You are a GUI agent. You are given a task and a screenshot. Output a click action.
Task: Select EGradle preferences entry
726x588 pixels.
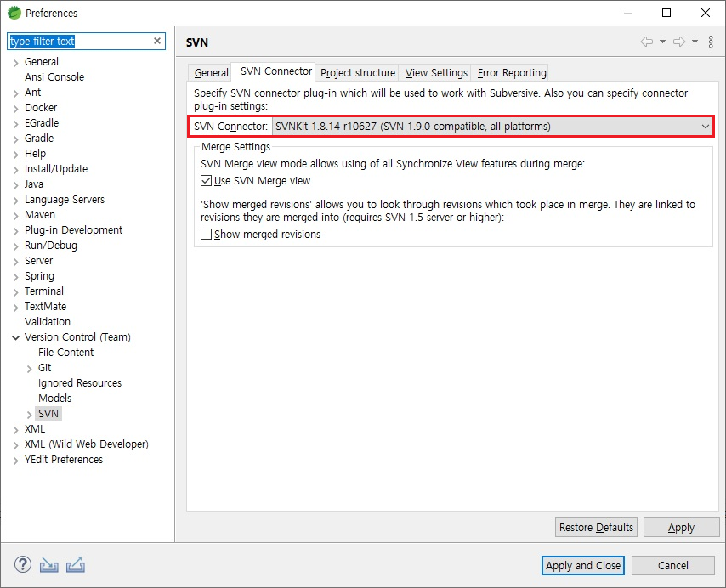point(42,122)
